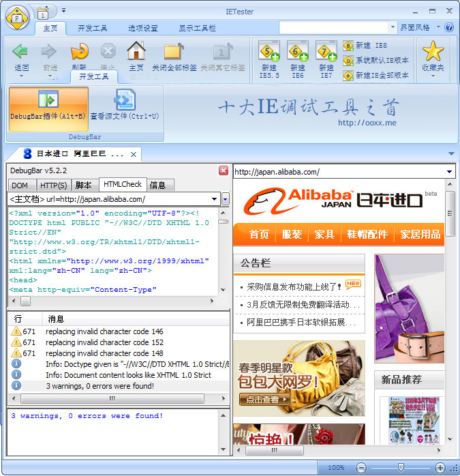Open the 家居用品 category link
The image size is (460, 476).
[x=420, y=235]
